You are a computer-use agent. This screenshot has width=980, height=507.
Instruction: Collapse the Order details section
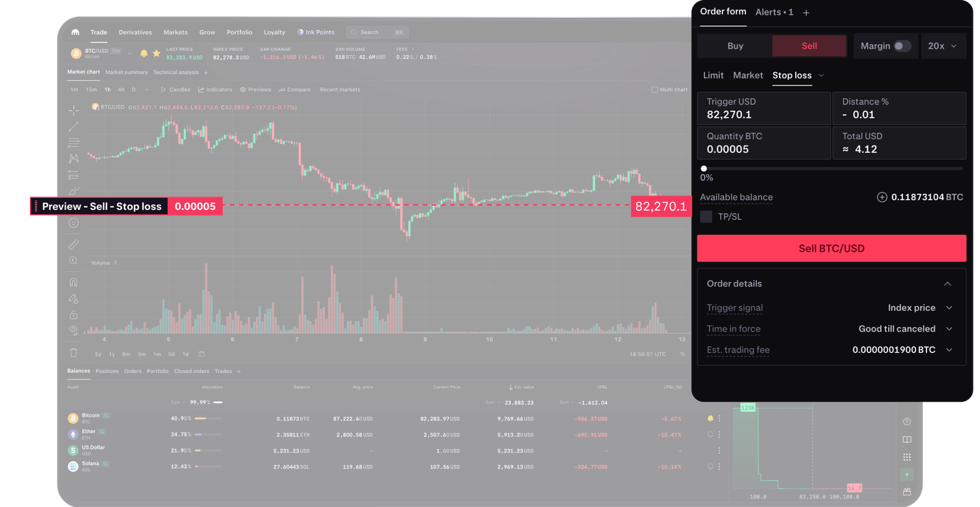click(x=947, y=284)
